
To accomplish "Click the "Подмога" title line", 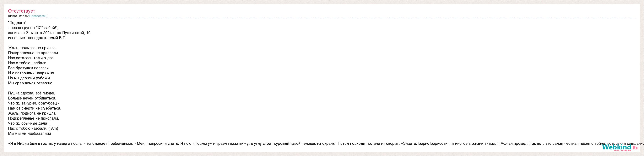I will (x=17, y=23).
